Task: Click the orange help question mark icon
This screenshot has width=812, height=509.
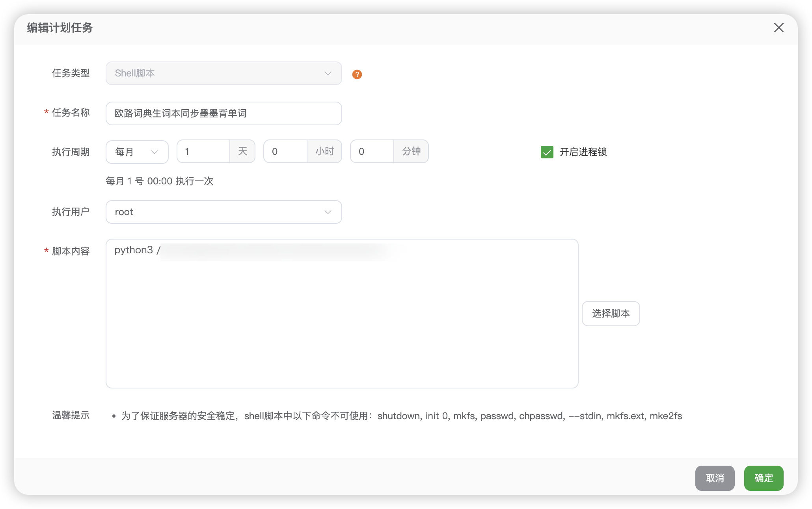Action: (357, 74)
